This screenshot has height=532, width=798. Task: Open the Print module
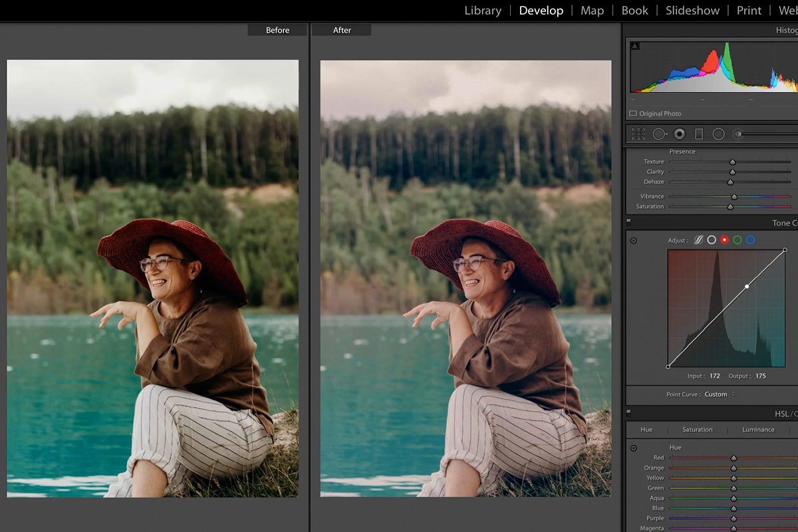click(749, 11)
